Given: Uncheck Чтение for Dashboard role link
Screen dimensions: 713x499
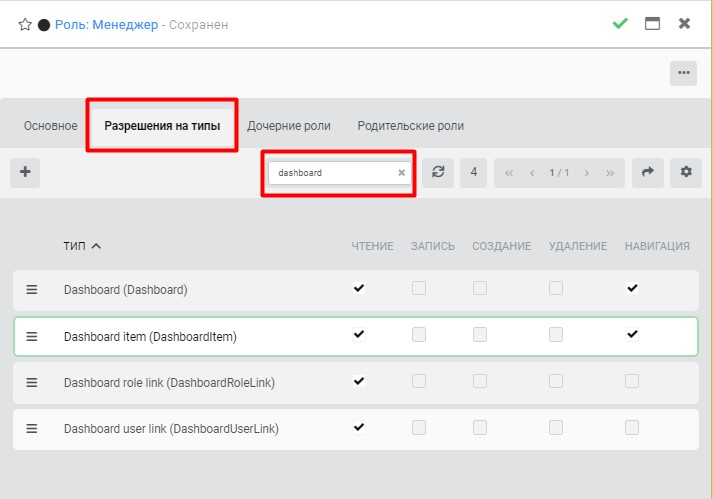Looking at the screenshot, I should point(359,381).
